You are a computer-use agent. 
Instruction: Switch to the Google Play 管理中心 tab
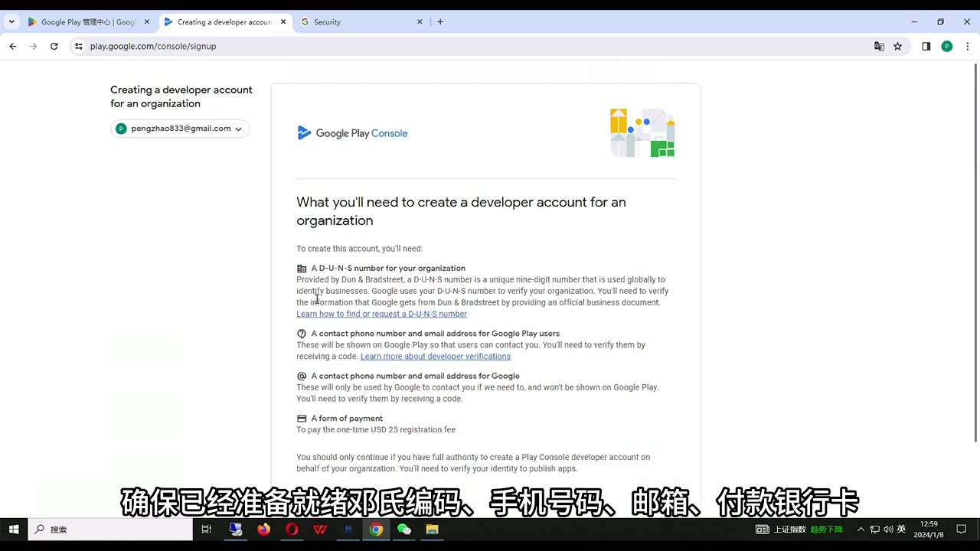88,22
